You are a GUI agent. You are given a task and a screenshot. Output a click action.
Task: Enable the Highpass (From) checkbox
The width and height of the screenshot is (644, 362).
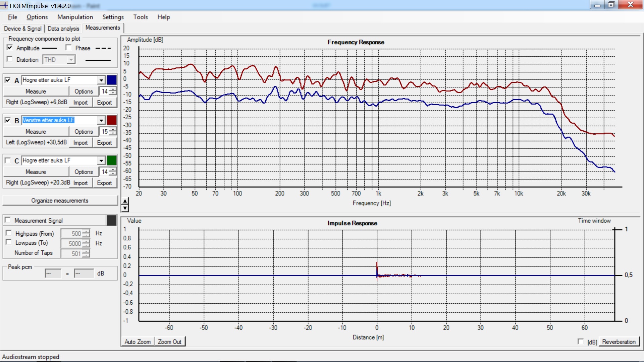tap(9, 233)
